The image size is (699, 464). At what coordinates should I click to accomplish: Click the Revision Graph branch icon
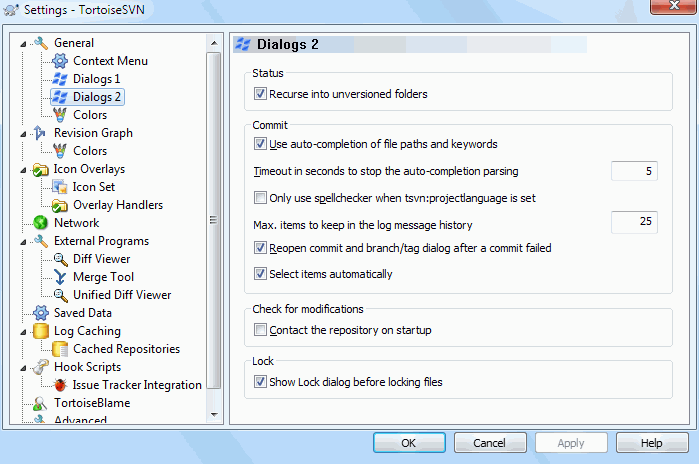(x=41, y=133)
